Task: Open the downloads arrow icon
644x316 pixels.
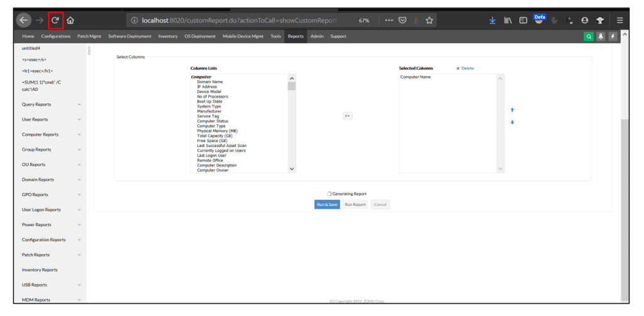Action: pyautogui.click(x=492, y=20)
